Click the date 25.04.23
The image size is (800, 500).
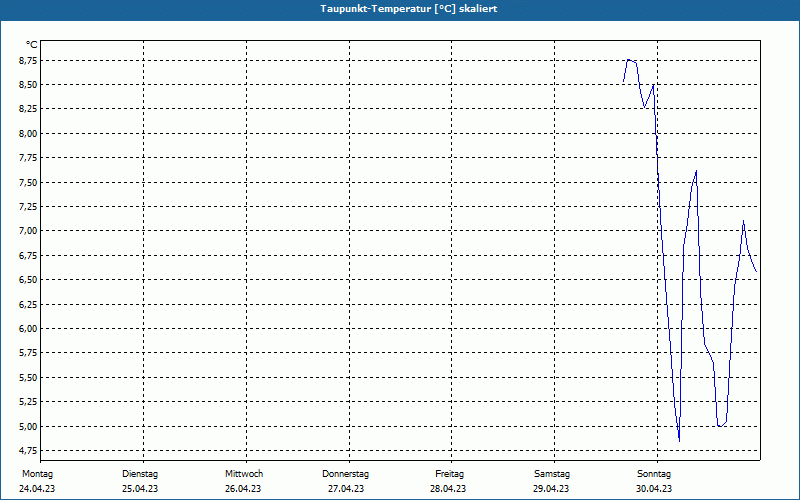point(140,489)
